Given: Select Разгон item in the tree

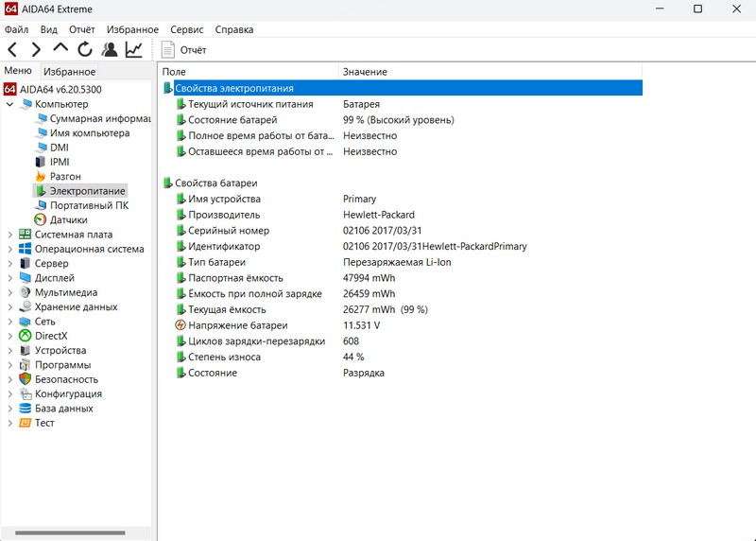Looking at the screenshot, I should [65, 177].
